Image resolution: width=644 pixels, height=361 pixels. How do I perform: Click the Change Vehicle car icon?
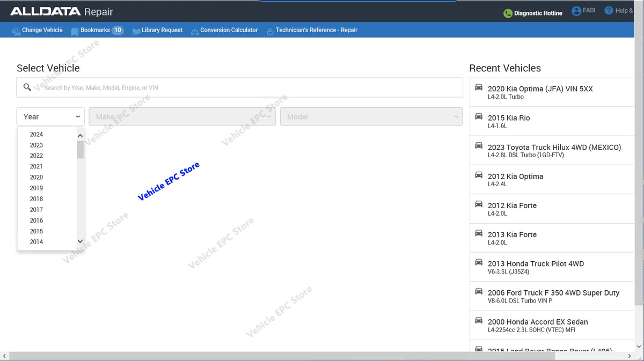pyautogui.click(x=17, y=31)
